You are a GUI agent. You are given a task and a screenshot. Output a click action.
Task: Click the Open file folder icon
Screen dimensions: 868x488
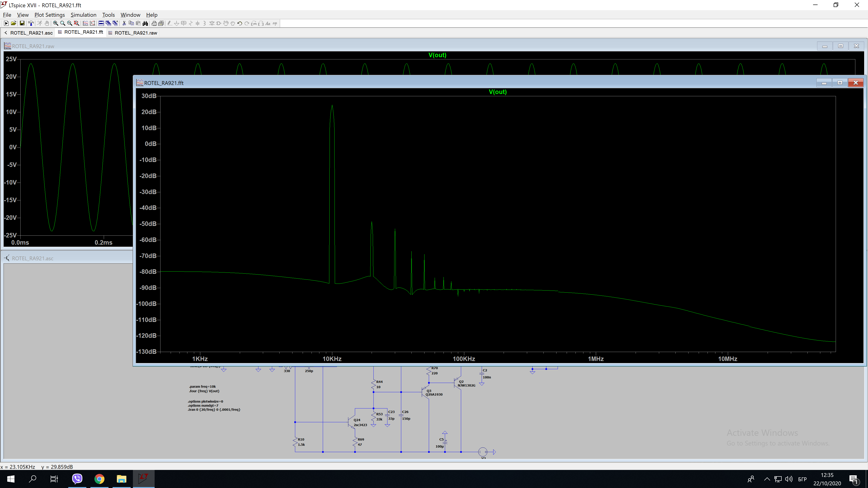coord(14,23)
